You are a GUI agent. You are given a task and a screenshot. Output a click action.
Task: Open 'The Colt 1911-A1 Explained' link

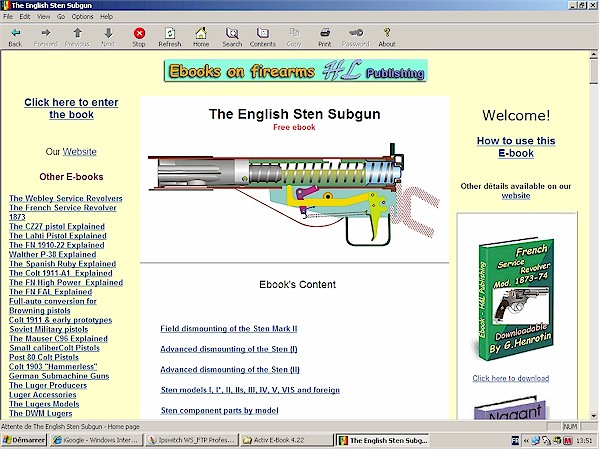(61, 273)
